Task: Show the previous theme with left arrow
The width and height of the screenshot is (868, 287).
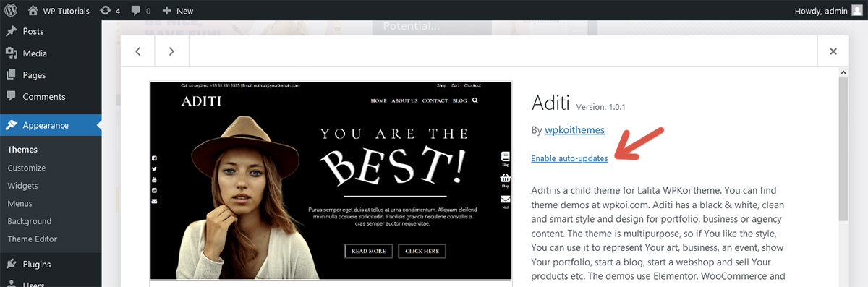Action: 137,51
